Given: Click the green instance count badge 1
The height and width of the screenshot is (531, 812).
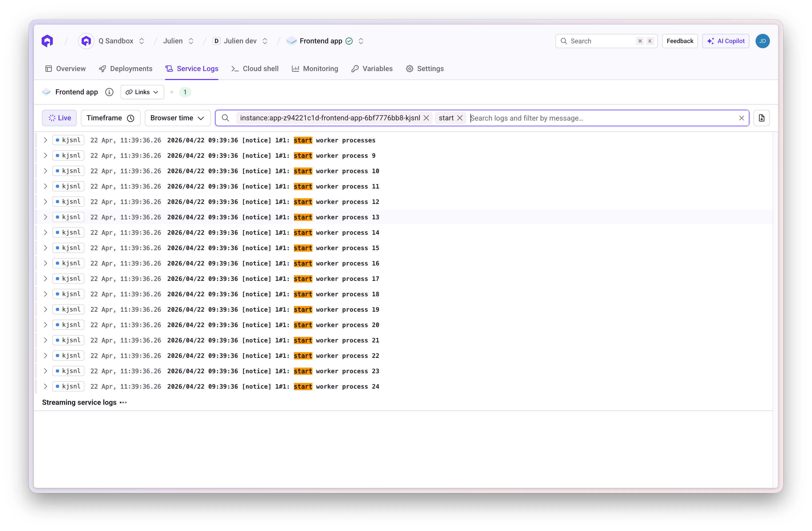Looking at the screenshot, I should 185,92.
